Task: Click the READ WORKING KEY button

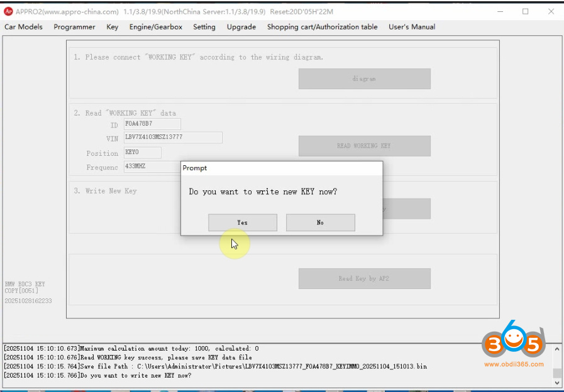Action: pos(364,146)
